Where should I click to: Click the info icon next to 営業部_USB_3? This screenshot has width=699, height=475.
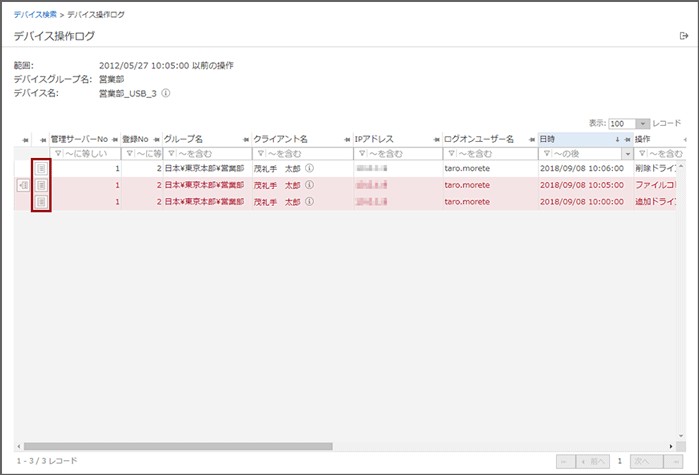[166, 93]
